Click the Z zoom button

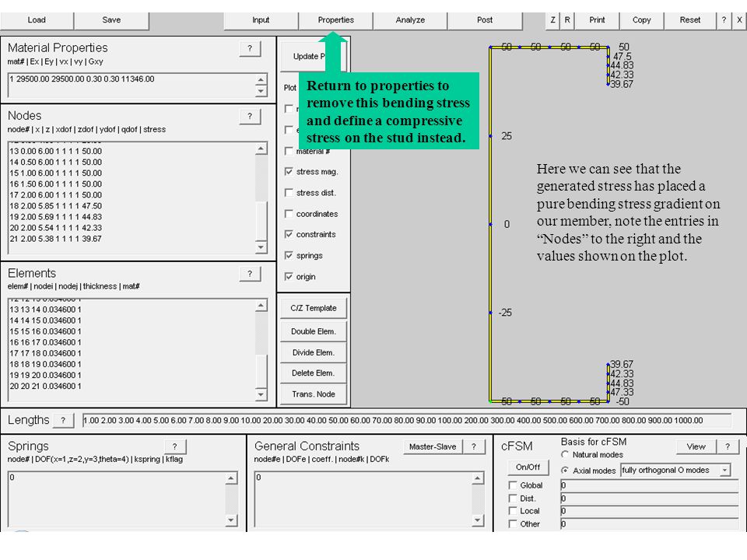(552, 20)
